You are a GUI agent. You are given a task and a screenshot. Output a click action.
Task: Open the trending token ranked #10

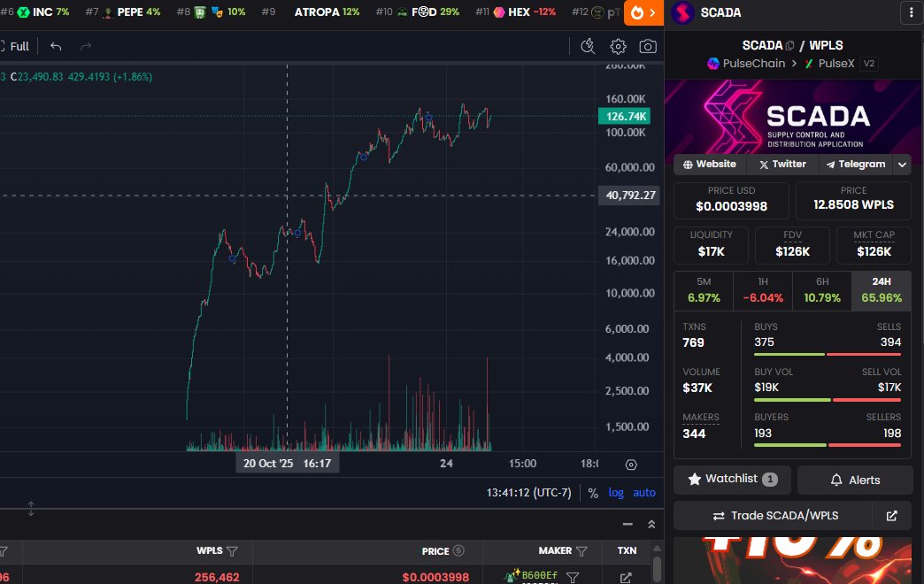click(418, 12)
